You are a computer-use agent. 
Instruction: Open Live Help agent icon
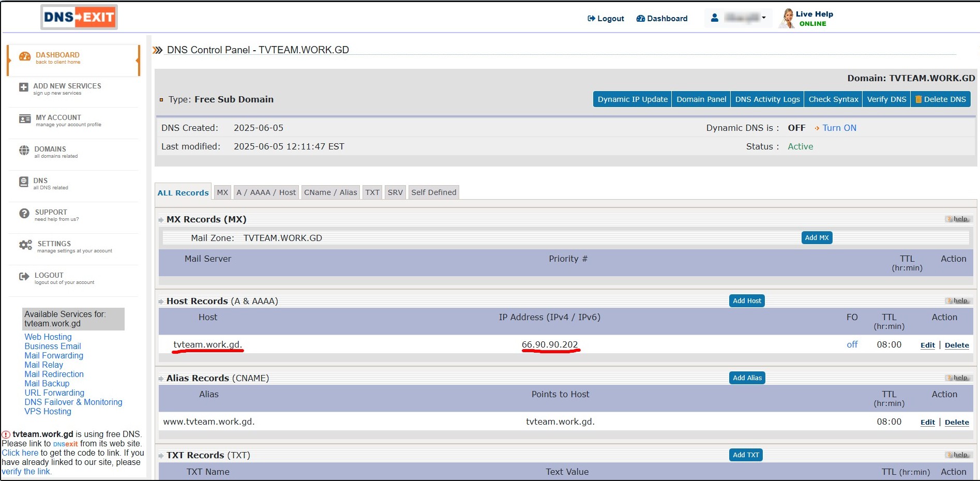[787, 19]
